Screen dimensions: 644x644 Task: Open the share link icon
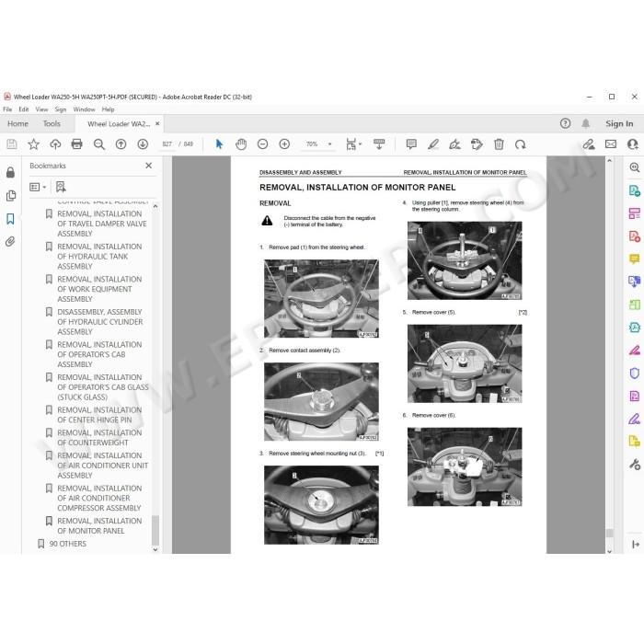589,144
